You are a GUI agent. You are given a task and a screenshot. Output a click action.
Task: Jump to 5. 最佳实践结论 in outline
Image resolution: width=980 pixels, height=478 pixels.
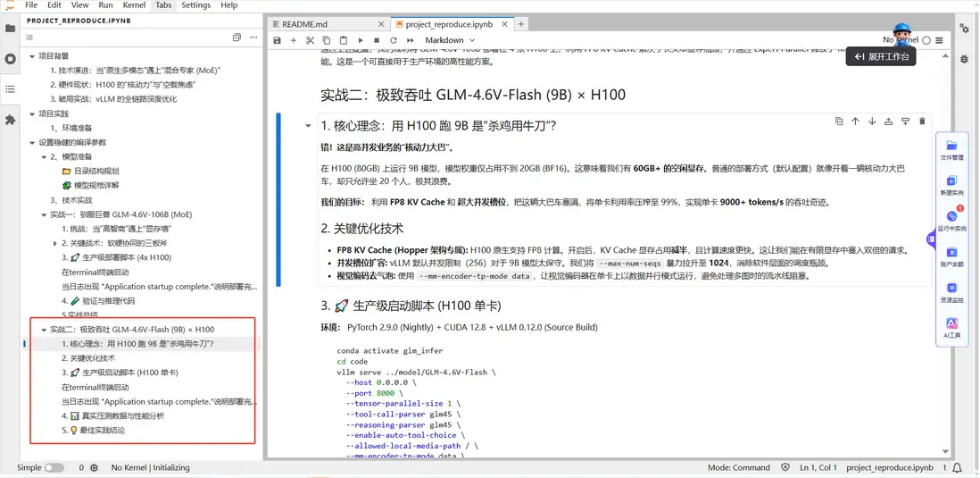(x=93, y=431)
